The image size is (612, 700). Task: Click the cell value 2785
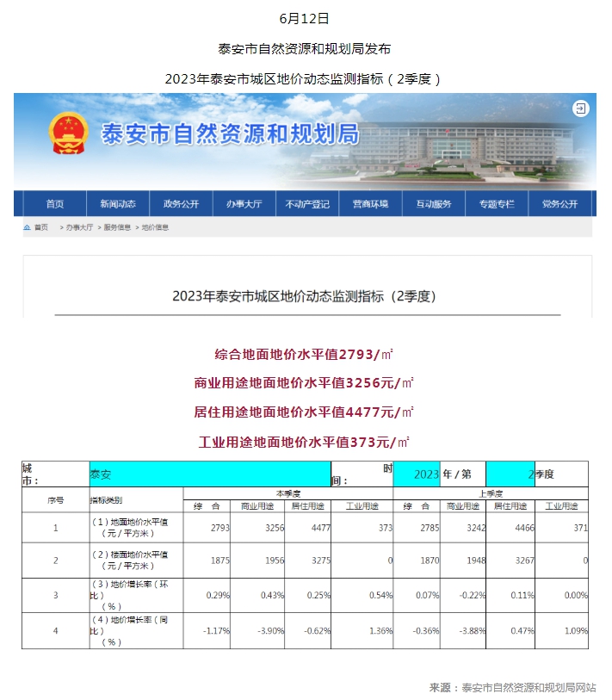click(430, 528)
